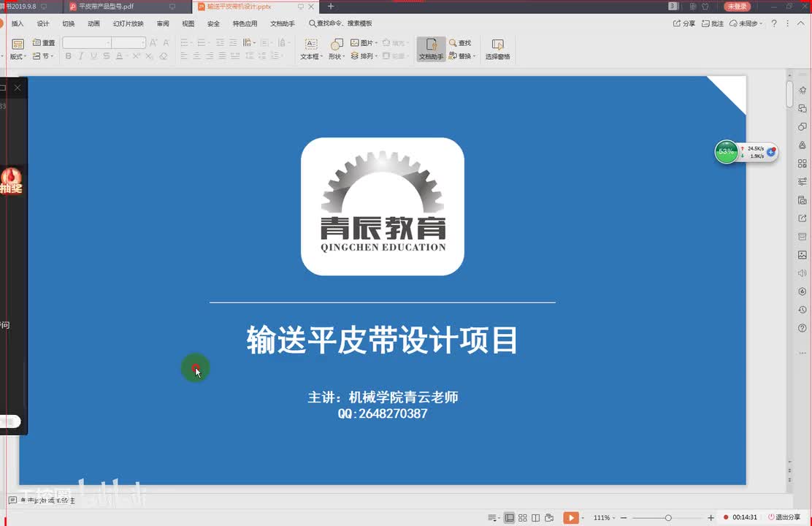This screenshot has height=526, width=812.
Task: Zoom in with the plus button
Action: [x=710, y=518]
